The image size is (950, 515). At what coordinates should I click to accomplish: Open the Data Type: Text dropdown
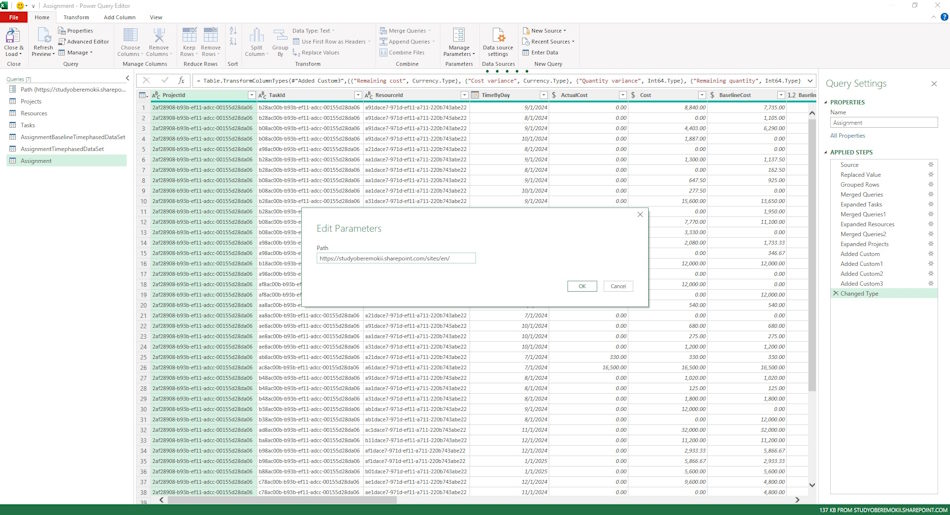pos(313,31)
